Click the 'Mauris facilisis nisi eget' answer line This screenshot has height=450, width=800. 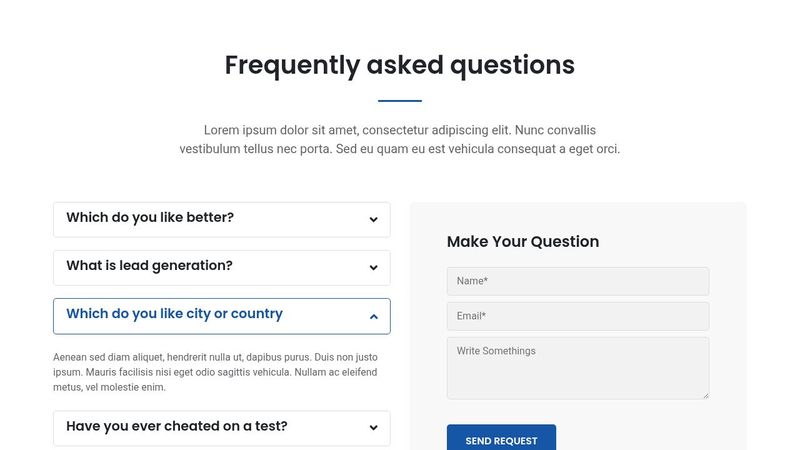pos(215,372)
